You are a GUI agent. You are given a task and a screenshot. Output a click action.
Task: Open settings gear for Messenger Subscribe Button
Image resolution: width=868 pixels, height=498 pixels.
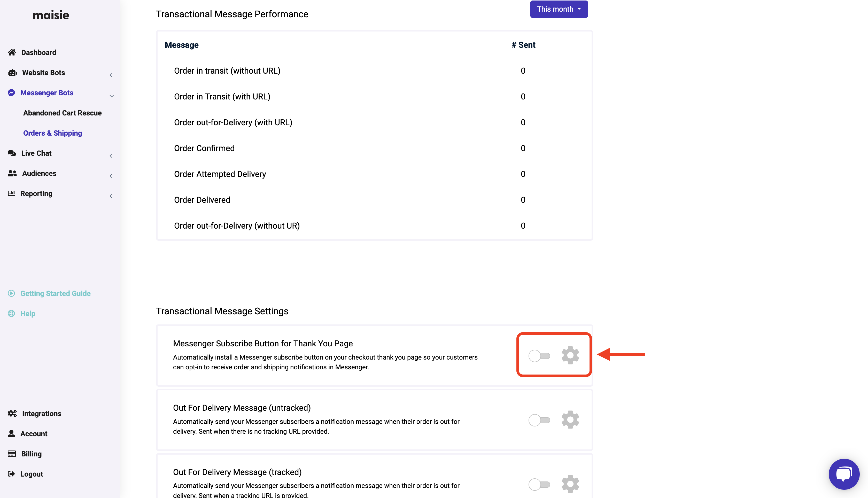coord(570,355)
